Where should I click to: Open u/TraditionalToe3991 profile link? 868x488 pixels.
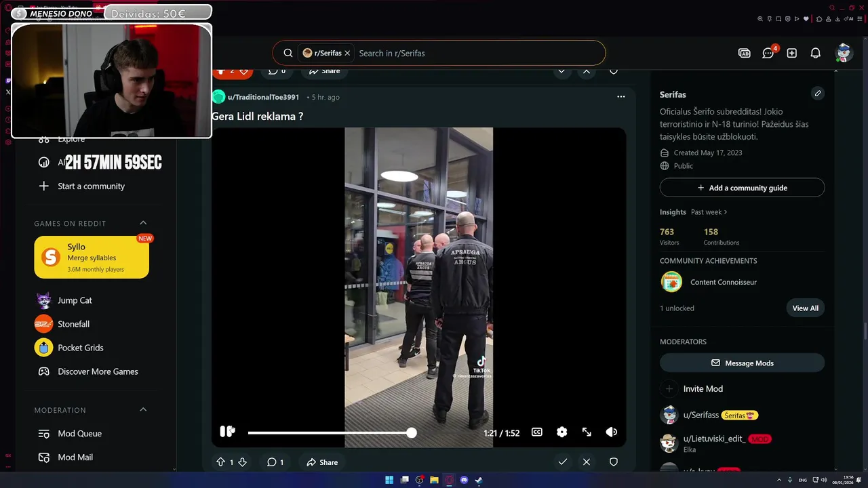click(263, 97)
